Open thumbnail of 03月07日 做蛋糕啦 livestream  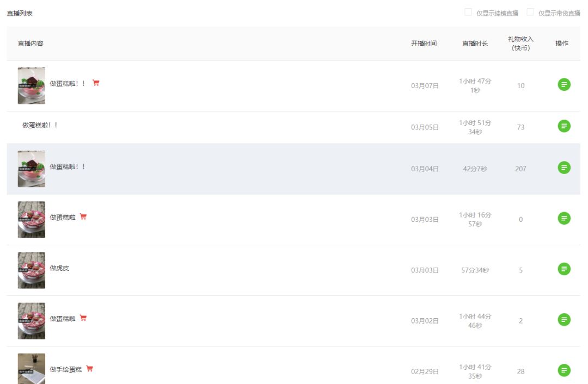tap(32, 85)
